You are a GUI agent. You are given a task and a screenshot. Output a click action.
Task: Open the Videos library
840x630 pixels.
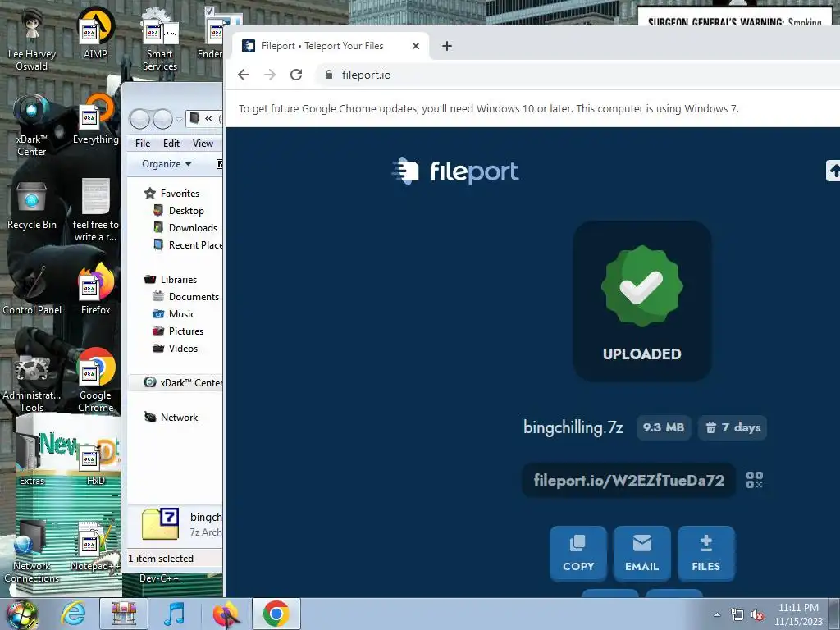(x=176, y=348)
